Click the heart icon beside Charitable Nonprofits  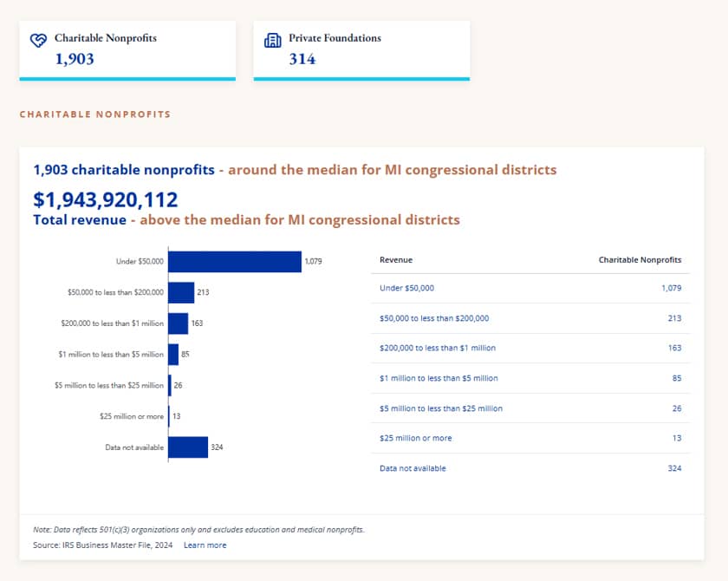(x=38, y=41)
